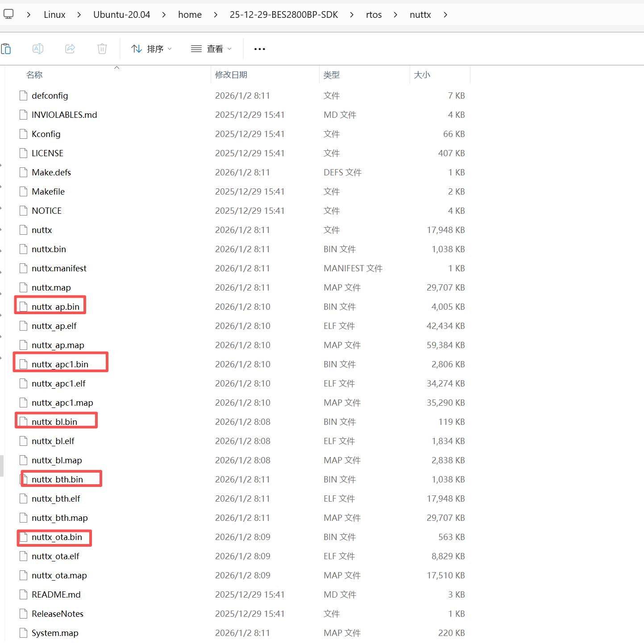Sort by the Name (名称) column header
Viewport: 644px width, 644px height.
(x=34, y=75)
